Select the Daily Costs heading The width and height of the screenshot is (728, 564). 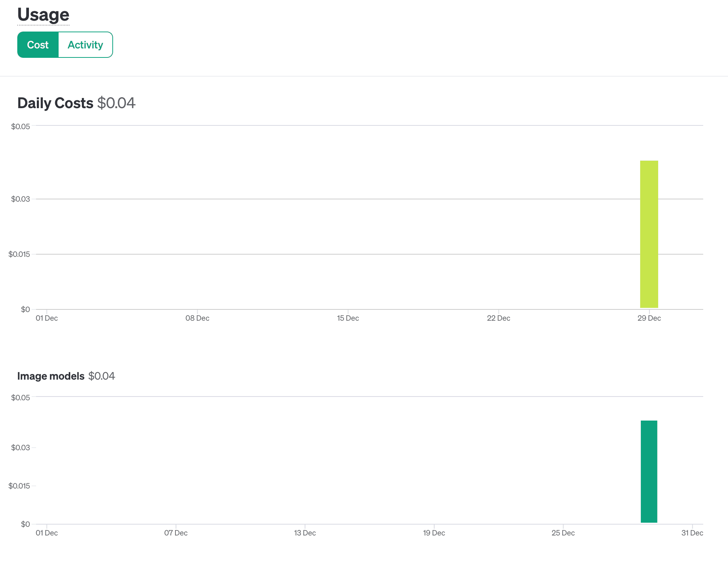point(55,103)
